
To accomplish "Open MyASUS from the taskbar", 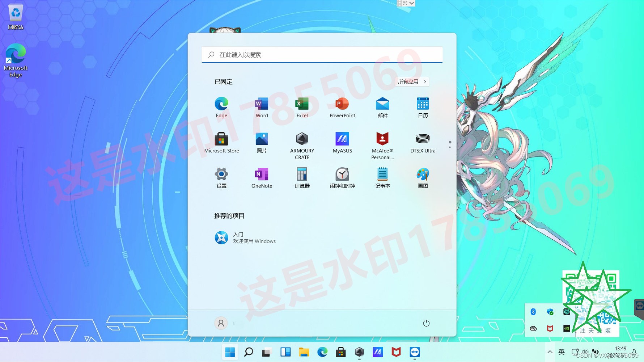I will pos(378,352).
